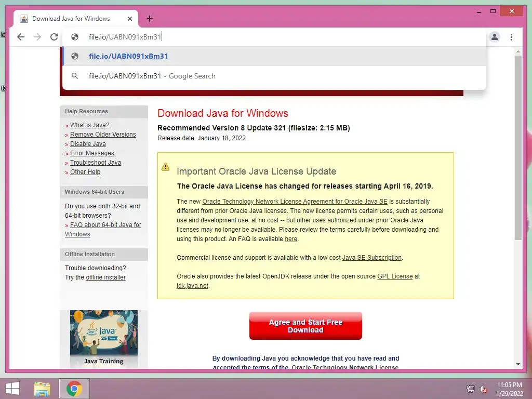Screen dimensions: 532x399
Task: Open the What is Java? link
Action: click(89, 125)
